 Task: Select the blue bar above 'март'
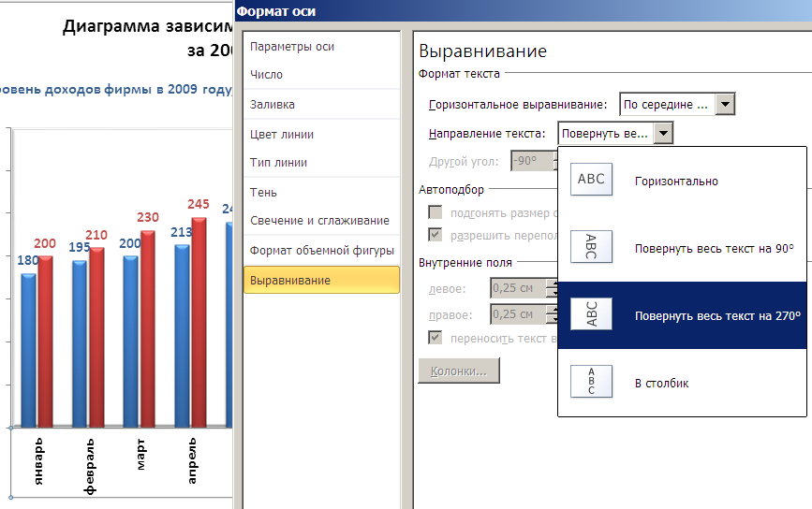[x=130, y=342]
